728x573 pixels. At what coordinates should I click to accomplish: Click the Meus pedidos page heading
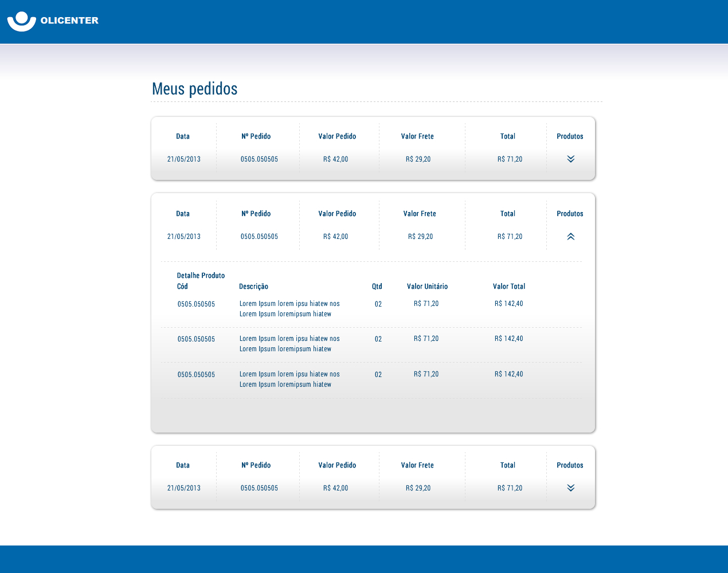[194, 89]
